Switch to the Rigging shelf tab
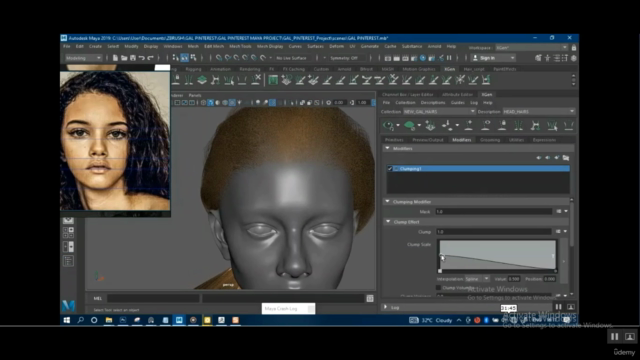The width and height of the screenshot is (640, 360). [193, 69]
